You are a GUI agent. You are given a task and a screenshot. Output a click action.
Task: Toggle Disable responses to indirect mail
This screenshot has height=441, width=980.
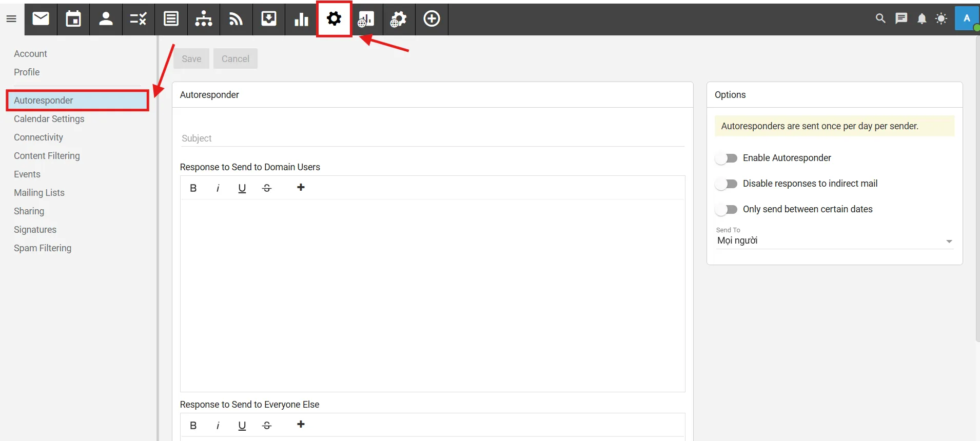pos(727,184)
